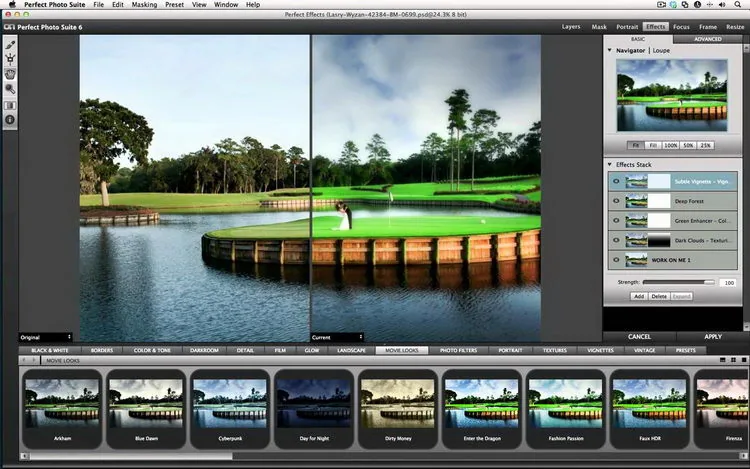Collapse the Navigator panel triangle
The height and width of the screenshot is (469, 750).
coord(610,50)
